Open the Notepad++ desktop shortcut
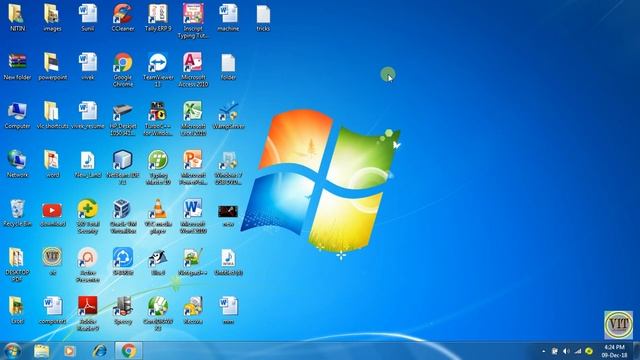This screenshot has height=360, width=640. [x=193, y=261]
